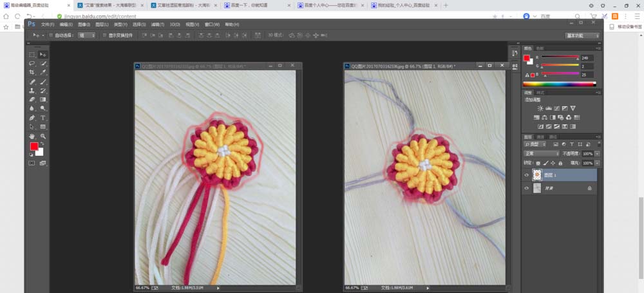The width and height of the screenshot is (644, 293).
Task: Hide the Background layer eye icon
Action: (527, 188)
